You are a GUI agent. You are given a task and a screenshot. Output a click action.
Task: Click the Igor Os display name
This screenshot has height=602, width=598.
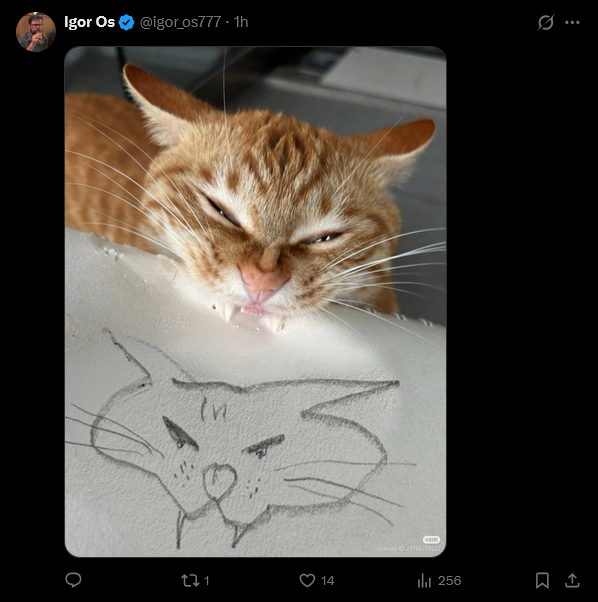89,22
